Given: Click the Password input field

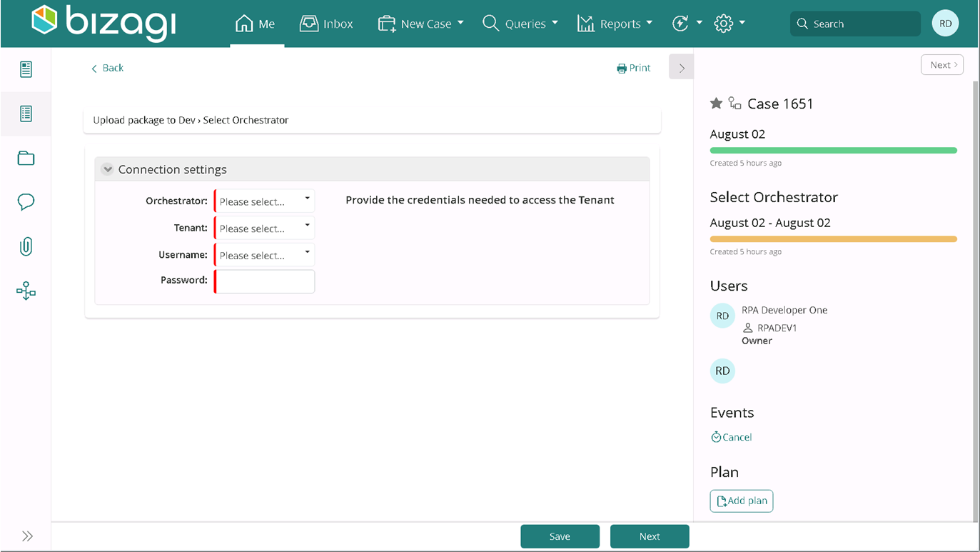Looking at the screenshot, I should (x=264, y=281).
